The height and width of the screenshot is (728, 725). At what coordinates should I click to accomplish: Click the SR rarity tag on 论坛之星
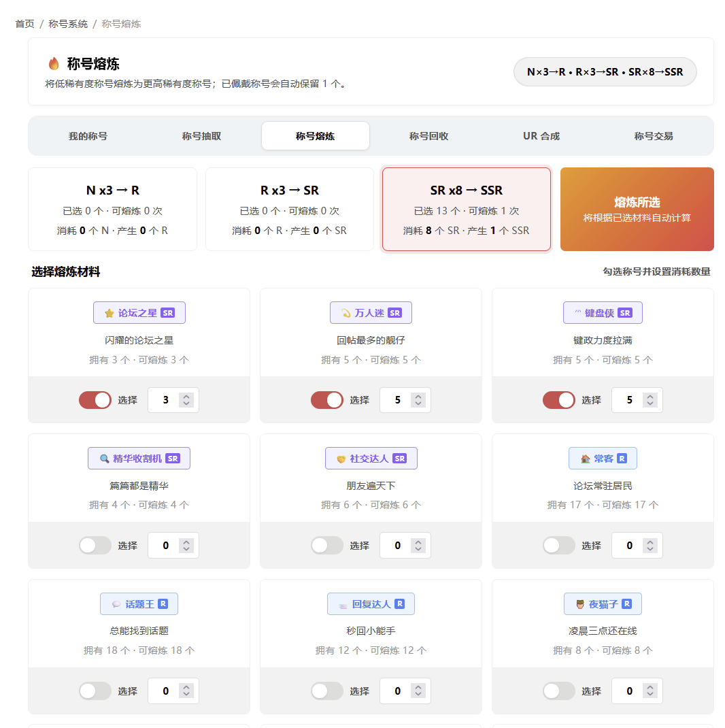[x=167, y=313]
